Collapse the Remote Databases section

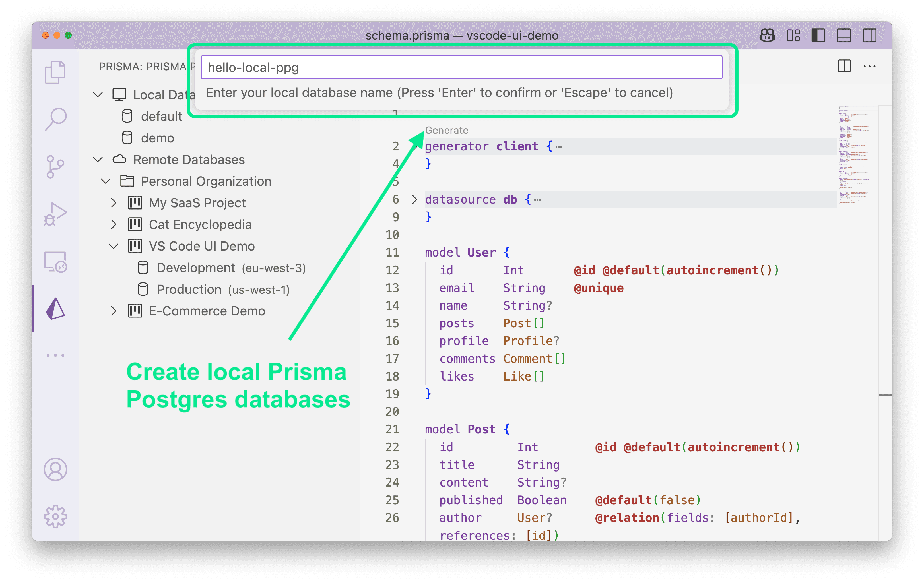tap(98, 160)
